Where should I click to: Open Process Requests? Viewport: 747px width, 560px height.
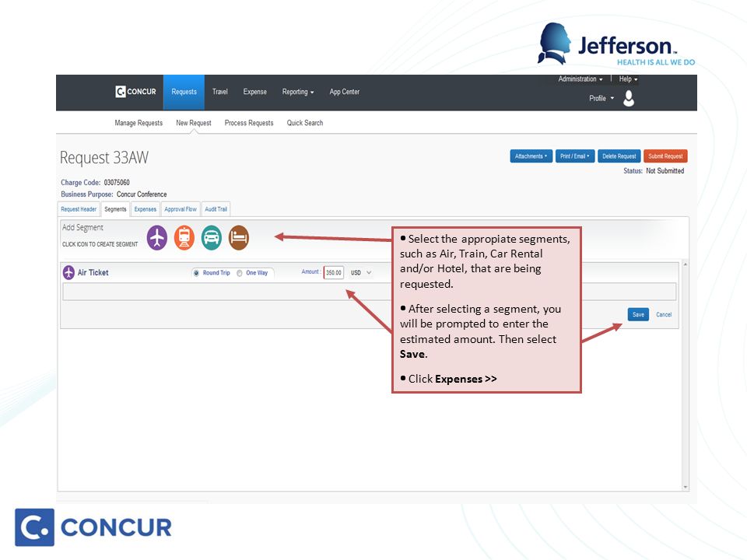[249, 123]
